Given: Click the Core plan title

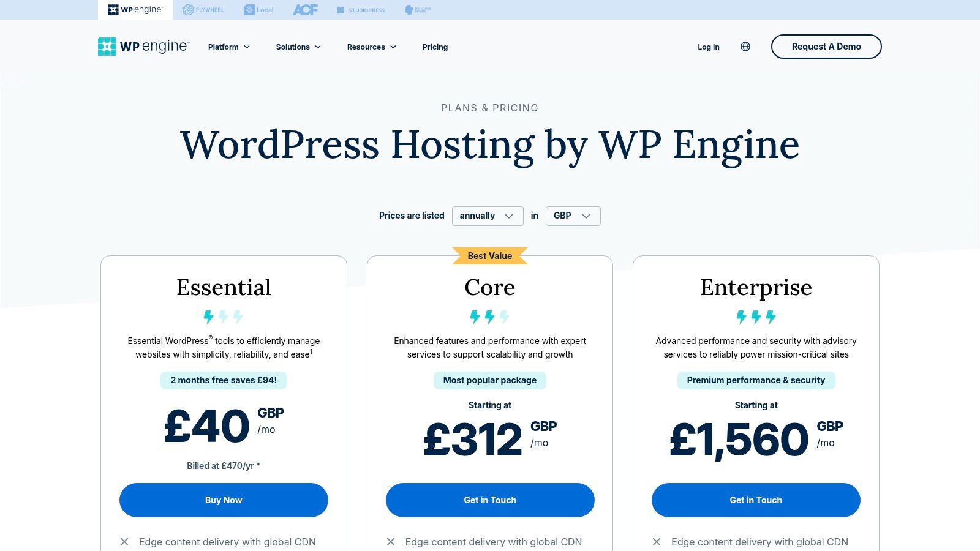Looking at the screenshot, I should click(x=490, y=287).
